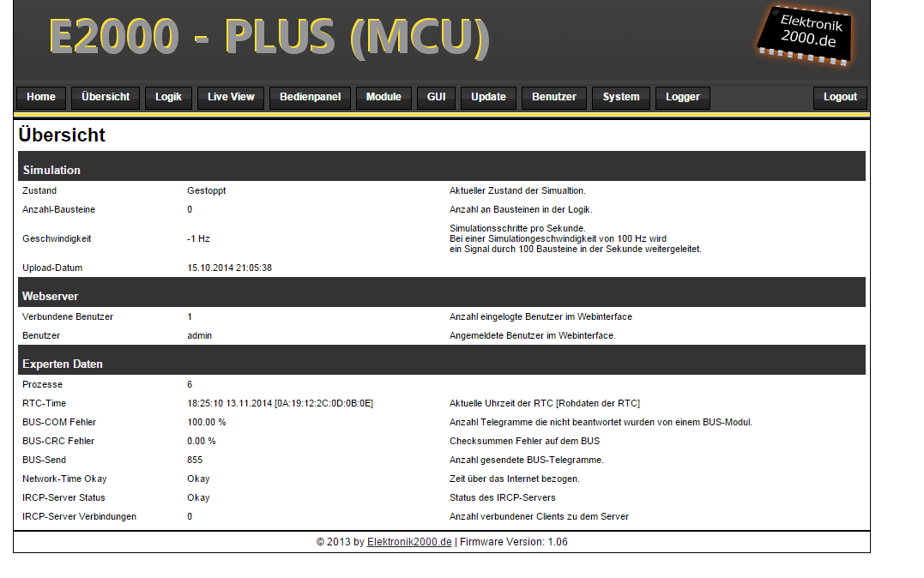Open the System settings page

click(620, 98)
